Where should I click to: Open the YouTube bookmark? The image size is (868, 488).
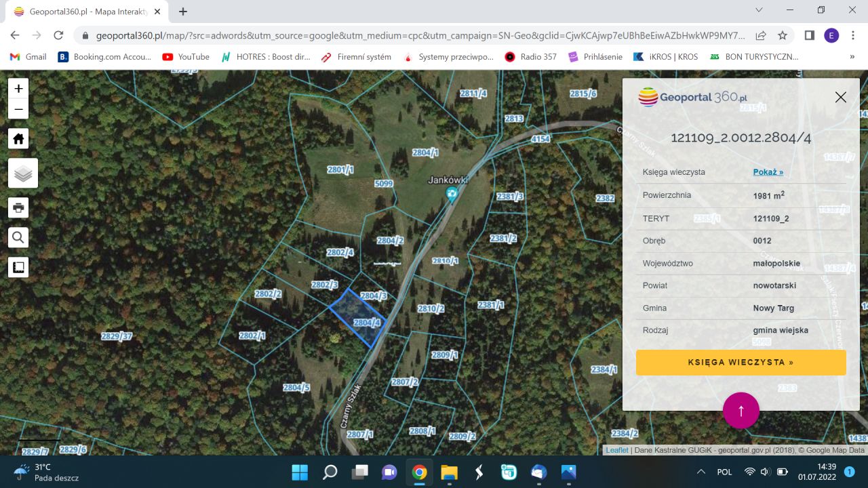point(186,57)
